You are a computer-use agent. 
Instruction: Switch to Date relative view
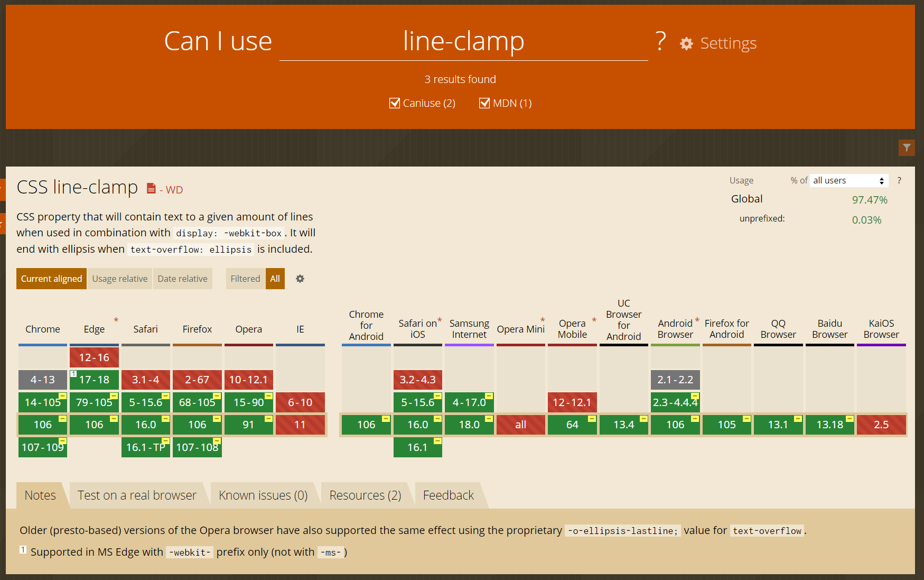coord(182,279)
